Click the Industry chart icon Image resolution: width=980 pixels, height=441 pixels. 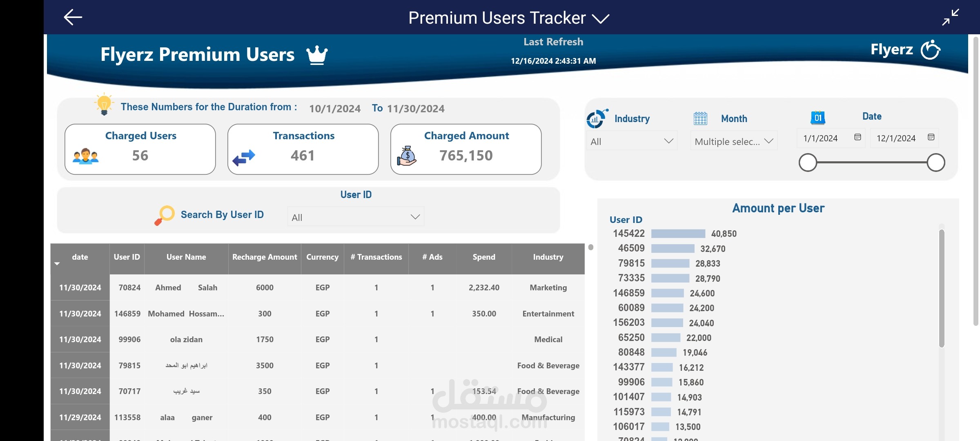(597, 118)
